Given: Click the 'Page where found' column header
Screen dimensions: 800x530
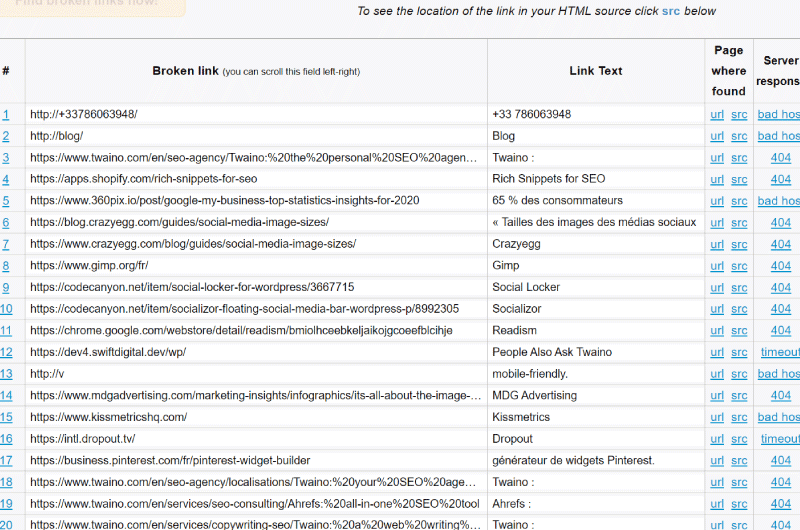Looking at the screenshot, I should 729,71.
